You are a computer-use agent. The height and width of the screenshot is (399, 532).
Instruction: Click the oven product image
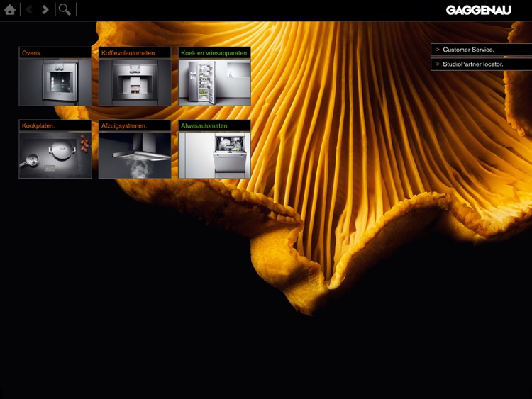[x=55, y=82]
